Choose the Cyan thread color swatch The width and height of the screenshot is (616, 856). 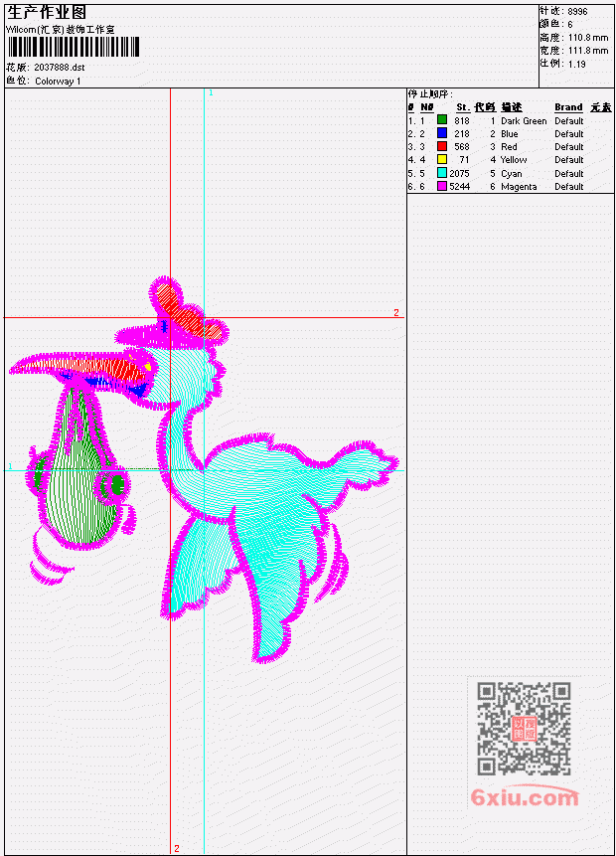click(x=442, y=173)
